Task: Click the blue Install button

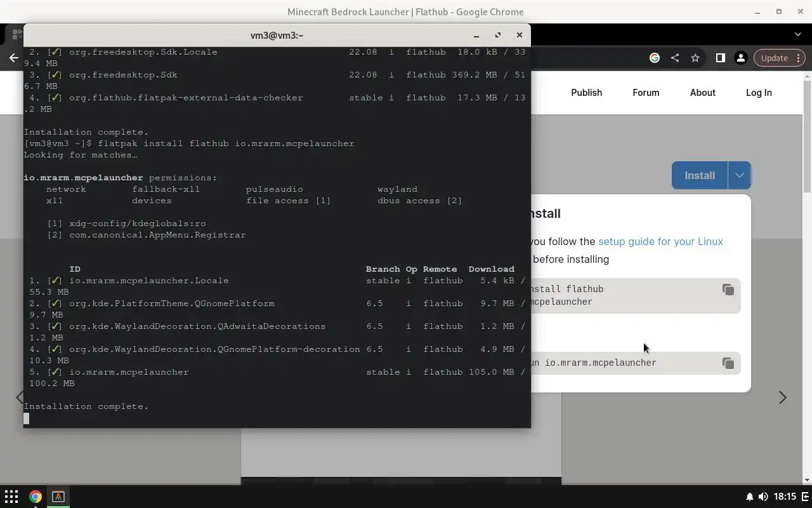Action: point(700,175)
